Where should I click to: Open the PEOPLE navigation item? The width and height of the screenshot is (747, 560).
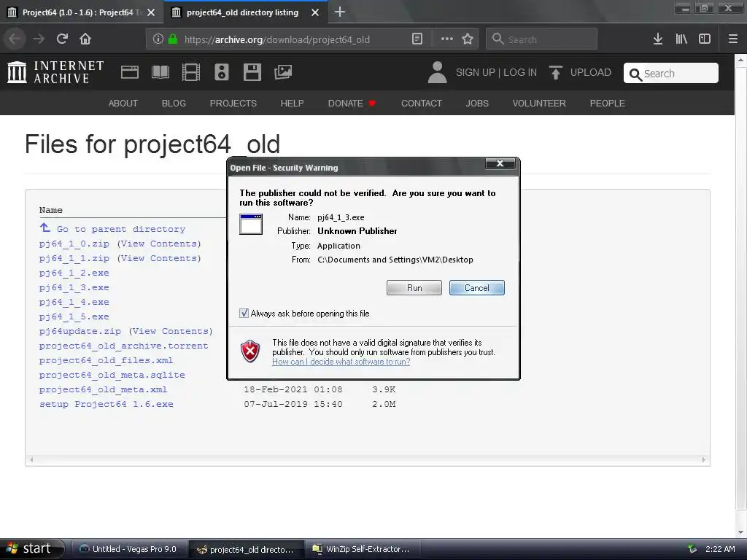click(x=607, y=104)
